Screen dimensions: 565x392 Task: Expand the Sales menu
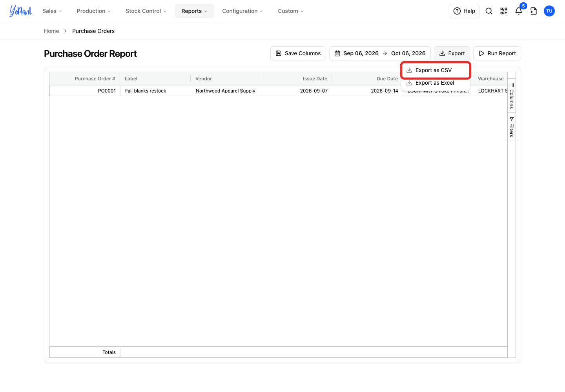(52, 11)
